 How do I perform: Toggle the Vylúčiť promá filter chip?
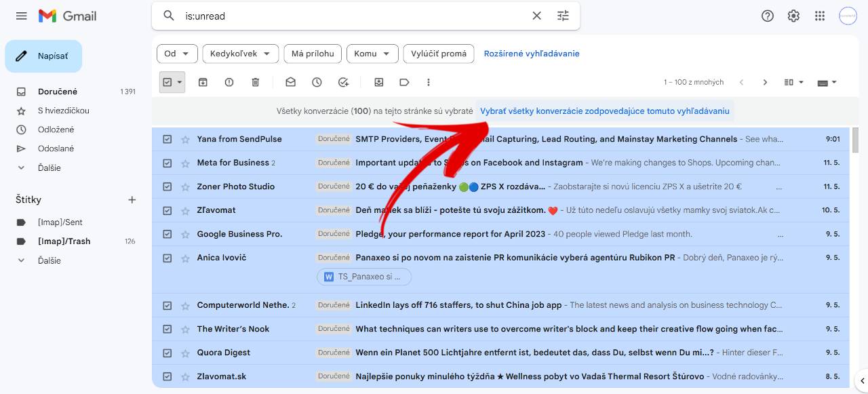[x=439, y=54]
